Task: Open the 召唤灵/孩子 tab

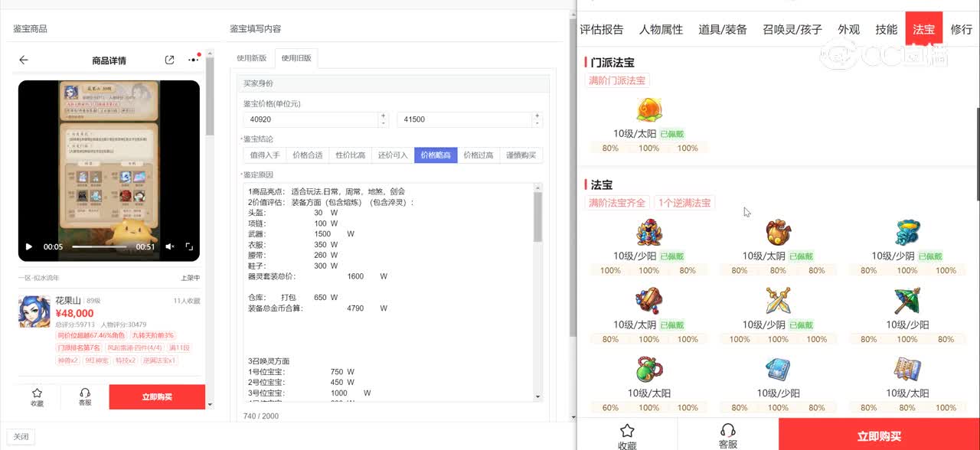Action: 792,29
